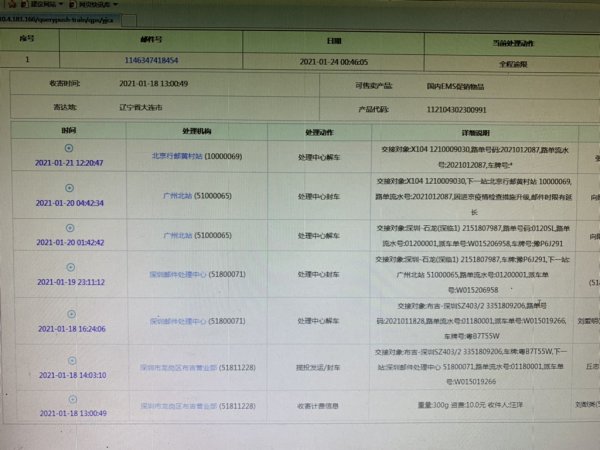Click the product code 112104302300991
Screen dimensions: 600x450
[x=456, y=110]
